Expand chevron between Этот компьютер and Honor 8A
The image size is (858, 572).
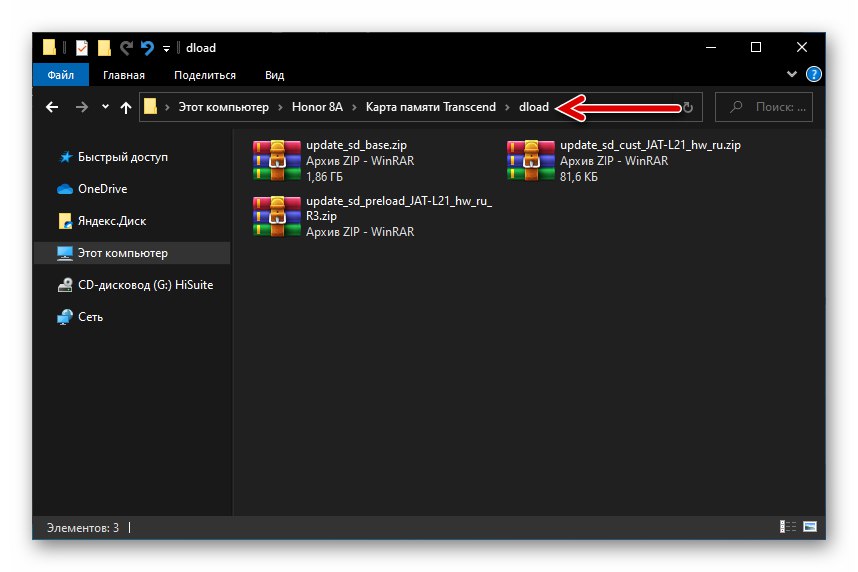pyautogui.click(x=280, y=107)
